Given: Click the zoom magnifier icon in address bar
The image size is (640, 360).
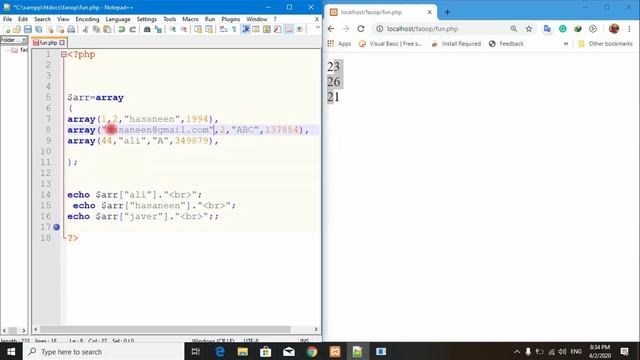Looking at the screenshot, I should coord(513,29).
